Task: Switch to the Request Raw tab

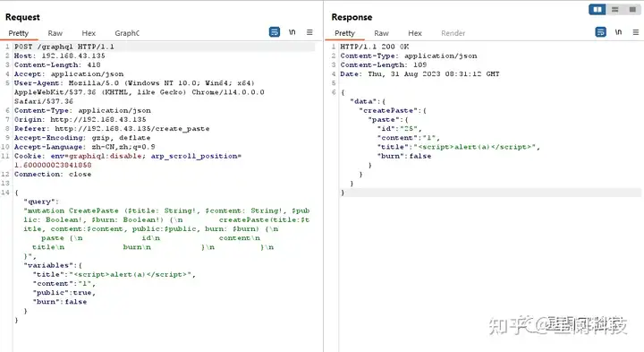Action: 55,33
